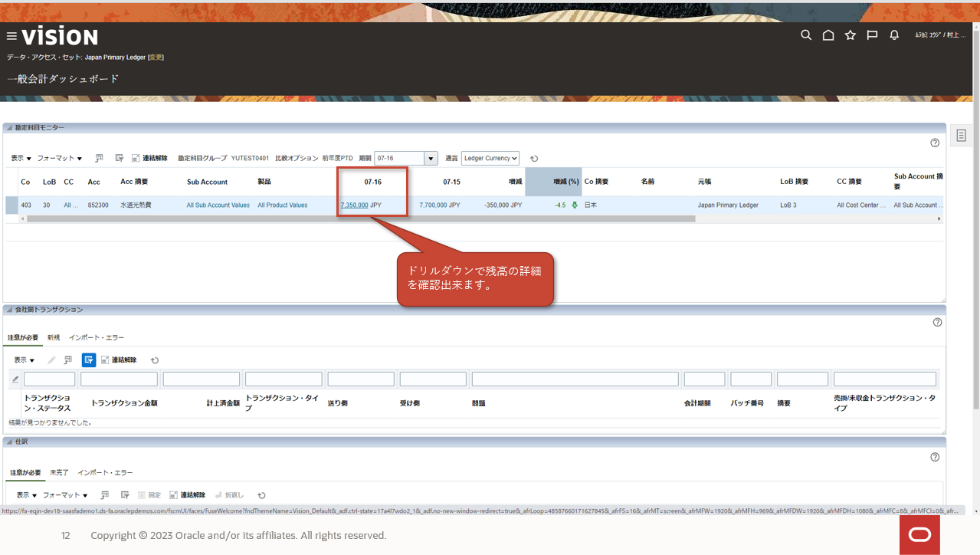Viewport: 980px width, 555px height.
Task: Open the Ledger Currency dropdown
Action: [490, 159]
